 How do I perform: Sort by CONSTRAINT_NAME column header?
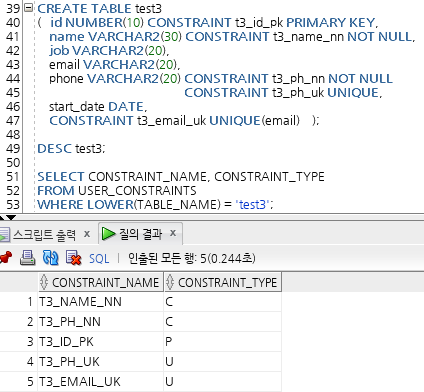[101, 282]
